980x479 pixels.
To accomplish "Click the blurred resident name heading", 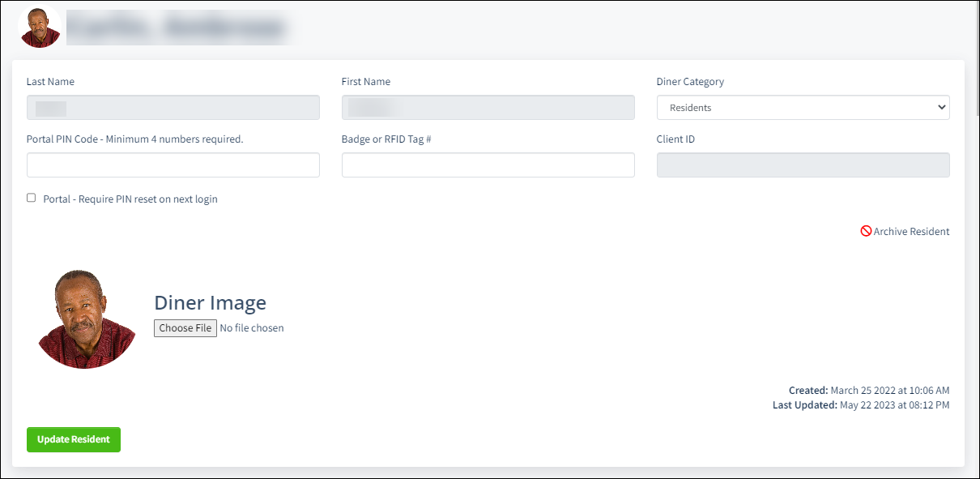I will tap(178, 26).
